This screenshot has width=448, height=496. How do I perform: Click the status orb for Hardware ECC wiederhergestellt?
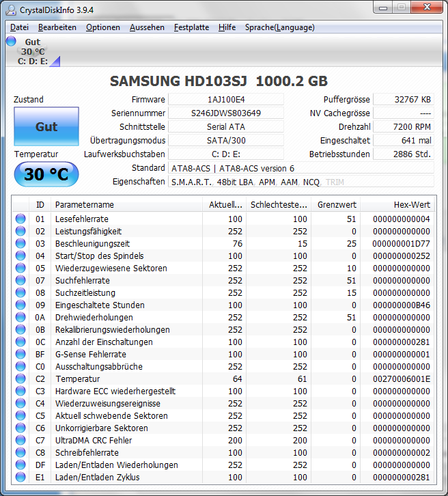coord(20,391)
